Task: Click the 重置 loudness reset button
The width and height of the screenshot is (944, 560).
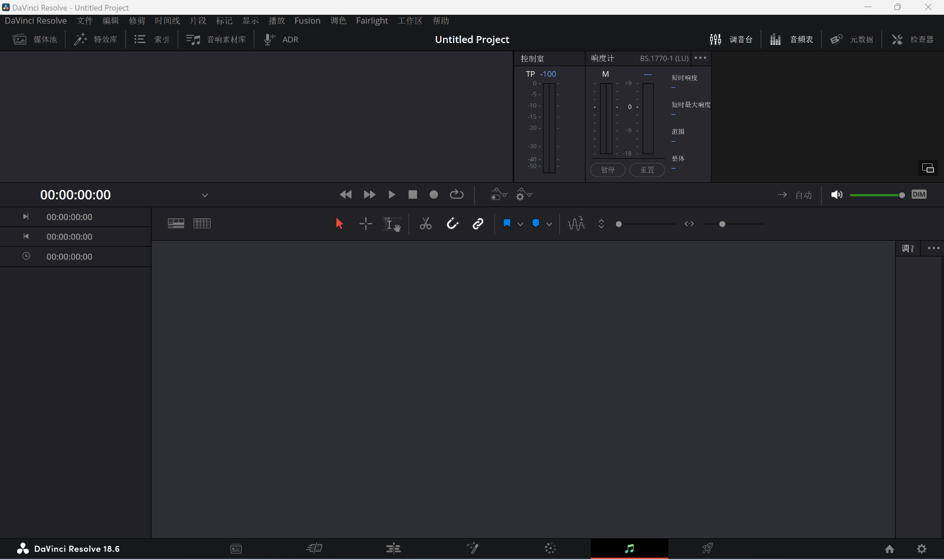Action: click(647, 170)
